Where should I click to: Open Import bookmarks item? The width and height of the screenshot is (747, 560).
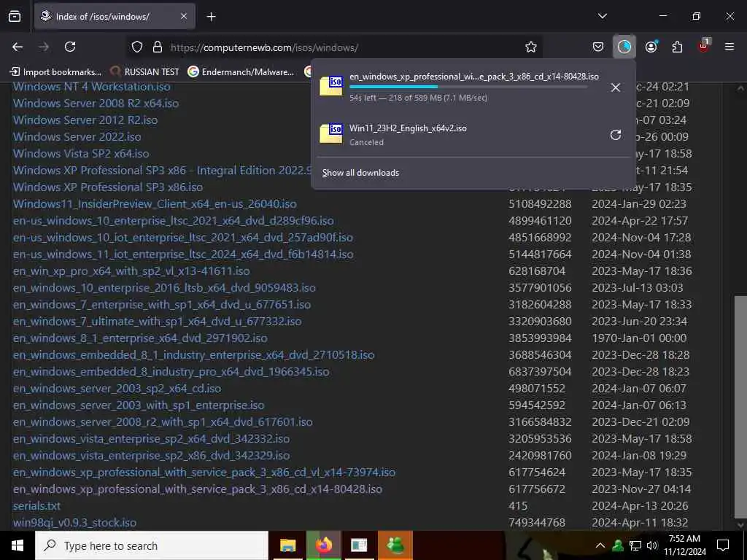point(55,72)
